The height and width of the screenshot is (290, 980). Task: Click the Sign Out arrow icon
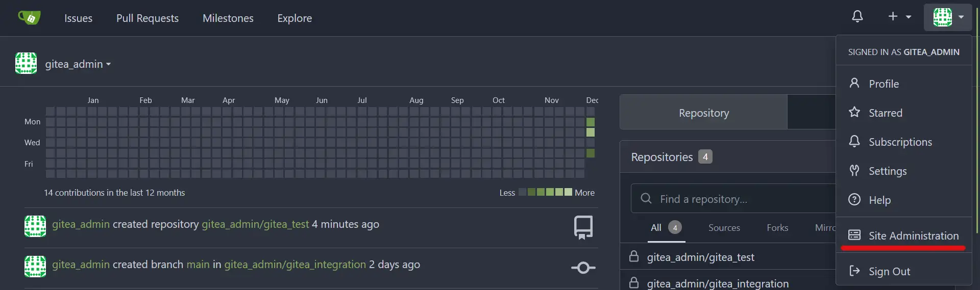(854, 271)
